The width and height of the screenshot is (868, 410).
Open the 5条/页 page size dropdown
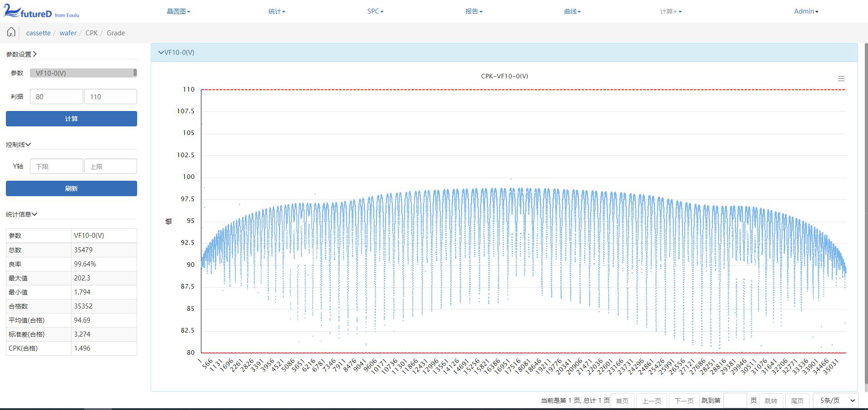point(835,400)
